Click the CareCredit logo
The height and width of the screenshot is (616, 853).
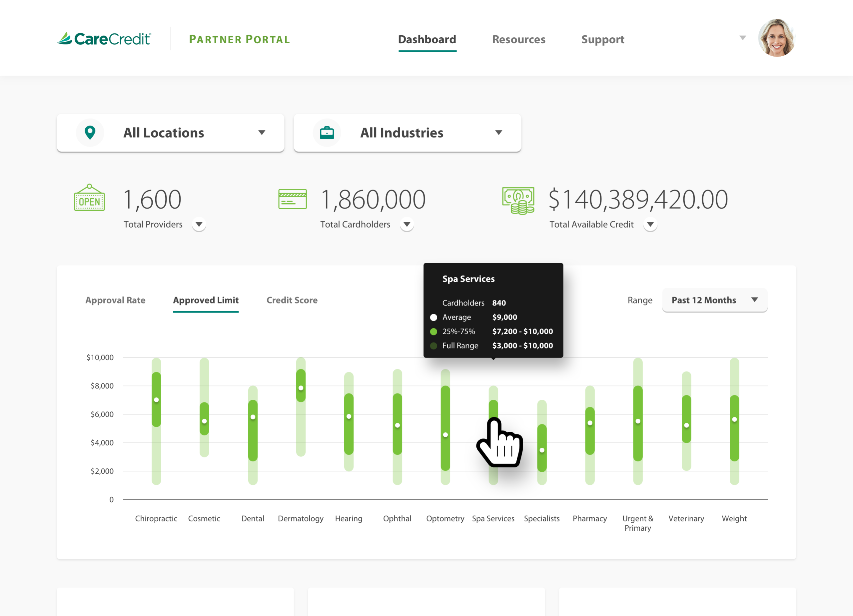pos(104,39)
